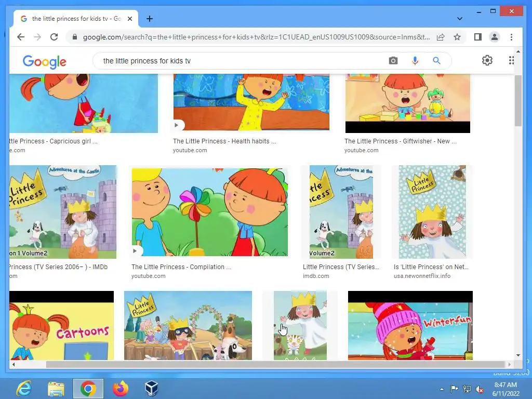Expand the tab search chevron
Screen dimensions: 532x399
coord(459,19)
